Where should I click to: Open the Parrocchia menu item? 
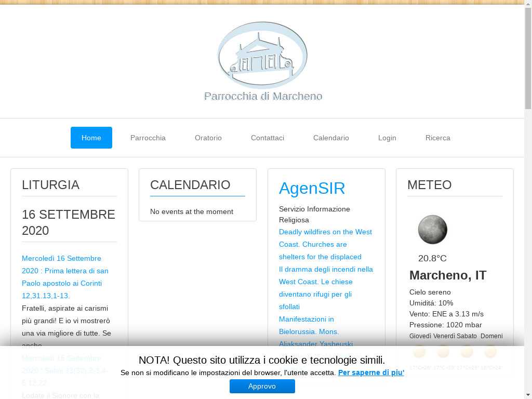(148, 138)
